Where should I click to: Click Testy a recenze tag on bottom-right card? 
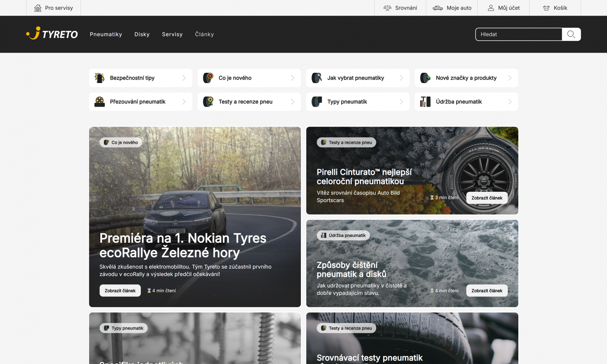(x=346, y=328)
